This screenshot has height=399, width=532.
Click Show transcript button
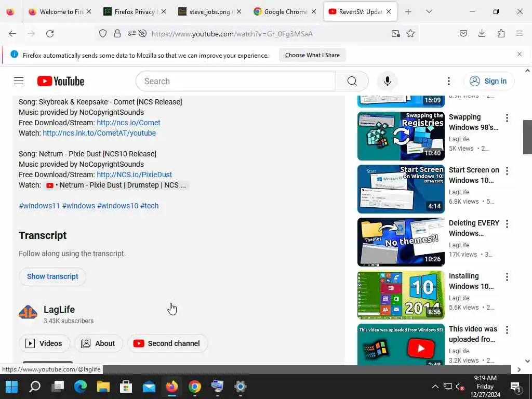52,276
